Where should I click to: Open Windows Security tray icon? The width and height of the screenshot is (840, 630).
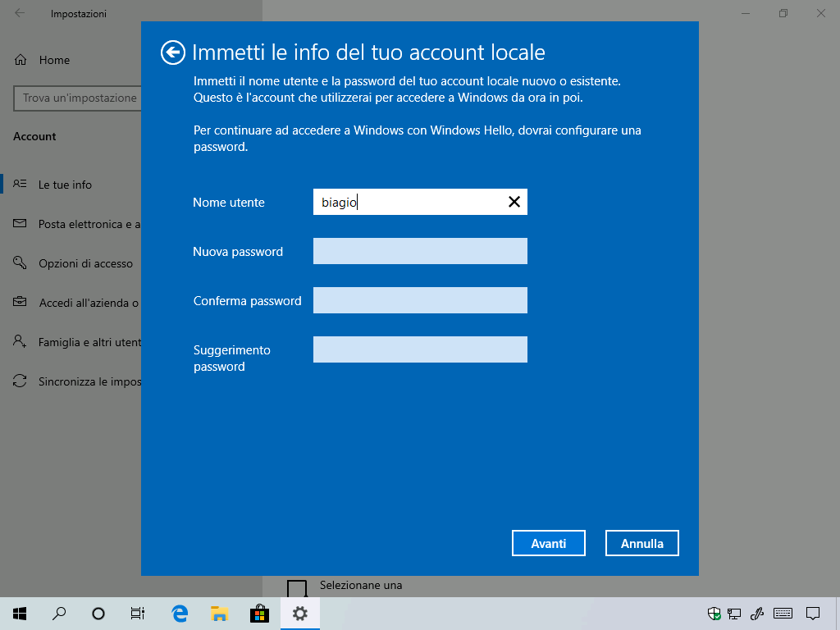pyautogui.click(x=714, y=613)
